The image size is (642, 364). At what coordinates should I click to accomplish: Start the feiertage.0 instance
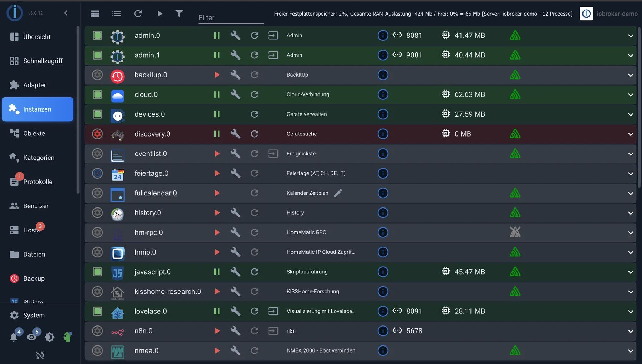(x=217, y=173)
